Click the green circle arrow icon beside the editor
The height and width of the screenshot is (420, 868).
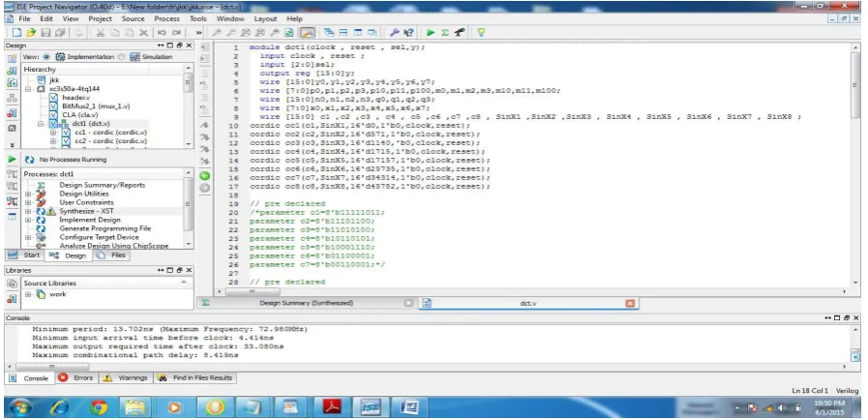[x=205, y=176]
